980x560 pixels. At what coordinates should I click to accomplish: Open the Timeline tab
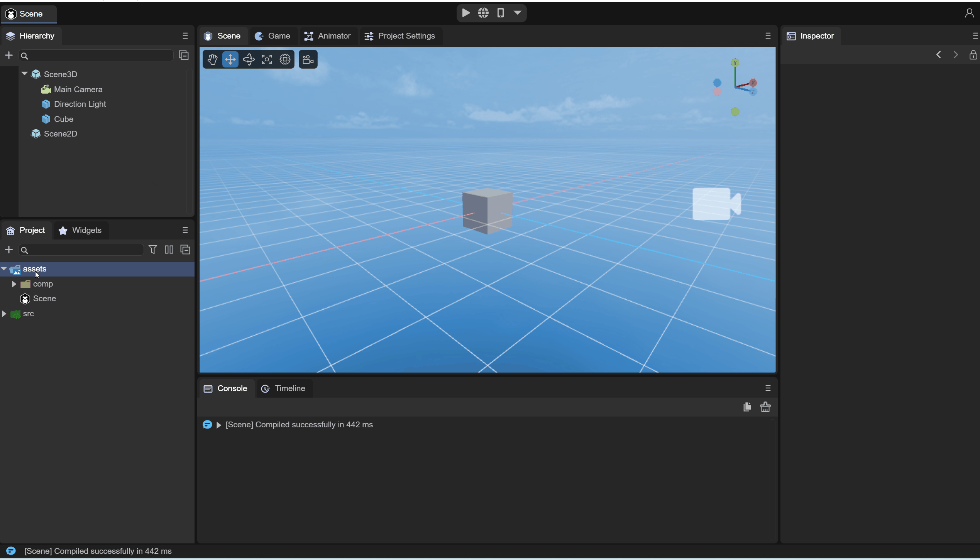coord(284,388)
